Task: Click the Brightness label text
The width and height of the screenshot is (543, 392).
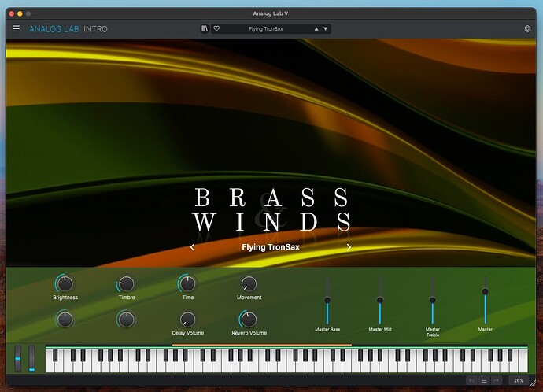Action: coord(65,298)
